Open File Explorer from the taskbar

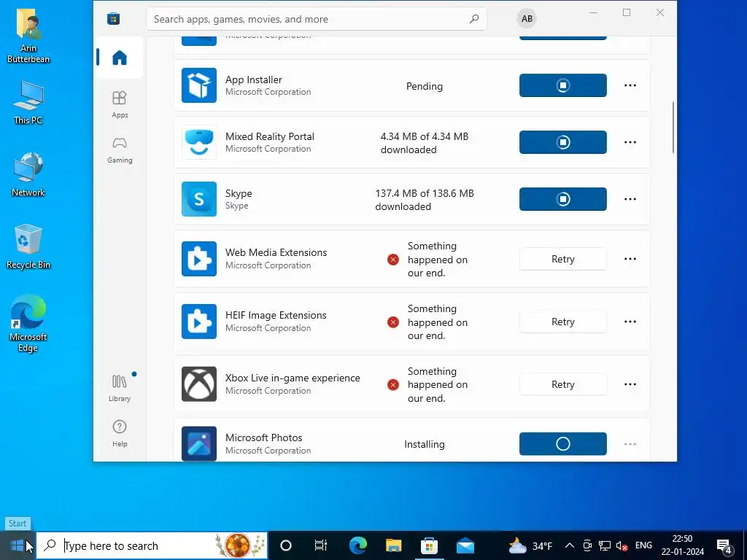(393, 545)
